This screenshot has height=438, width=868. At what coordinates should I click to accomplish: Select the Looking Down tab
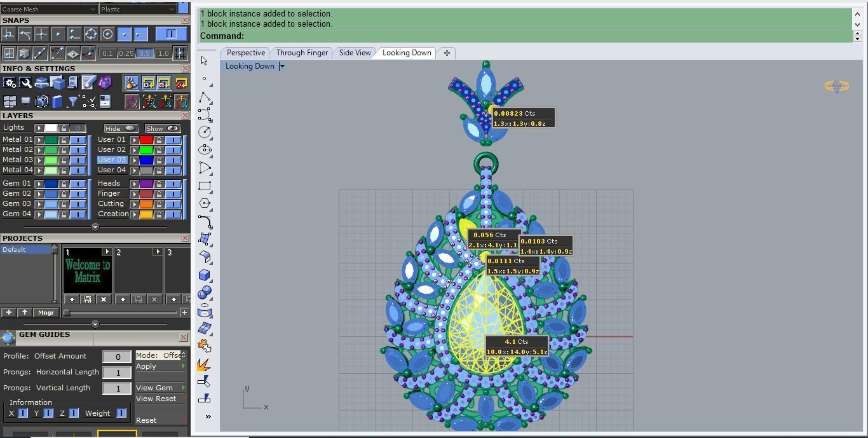pyautogui.click(x=407, y=53)
